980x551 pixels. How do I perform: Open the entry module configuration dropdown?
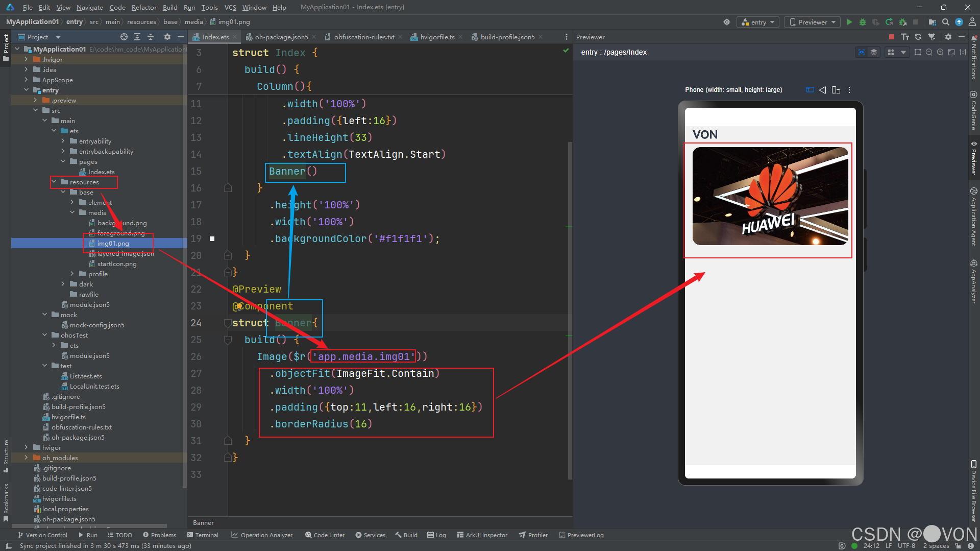pos(758,22)
